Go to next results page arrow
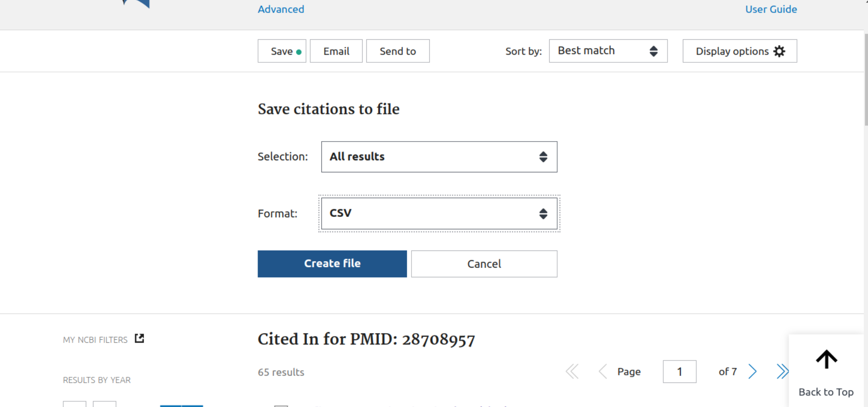 tap(752, 371)
